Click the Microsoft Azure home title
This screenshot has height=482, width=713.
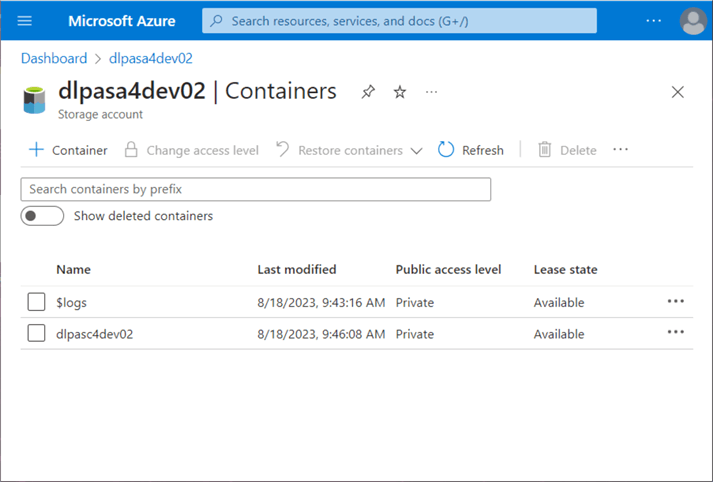(122, 21)
